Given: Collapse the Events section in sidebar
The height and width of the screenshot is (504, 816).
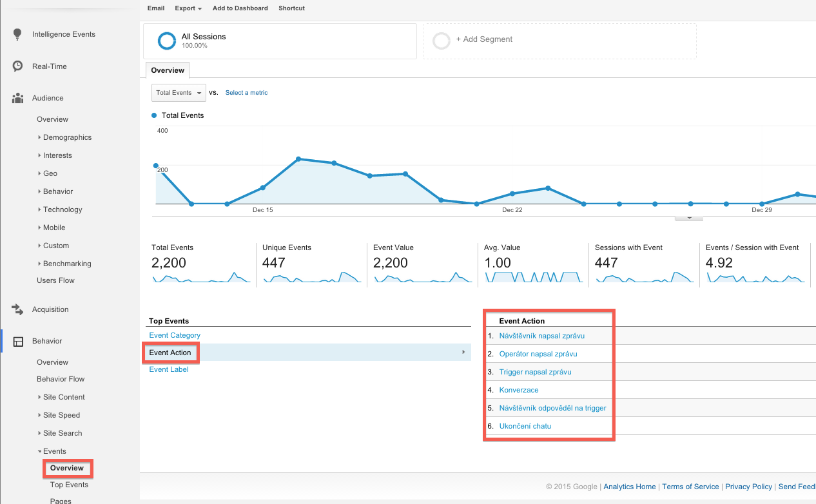Looking at the screenshot, I should tap(39, 451).
